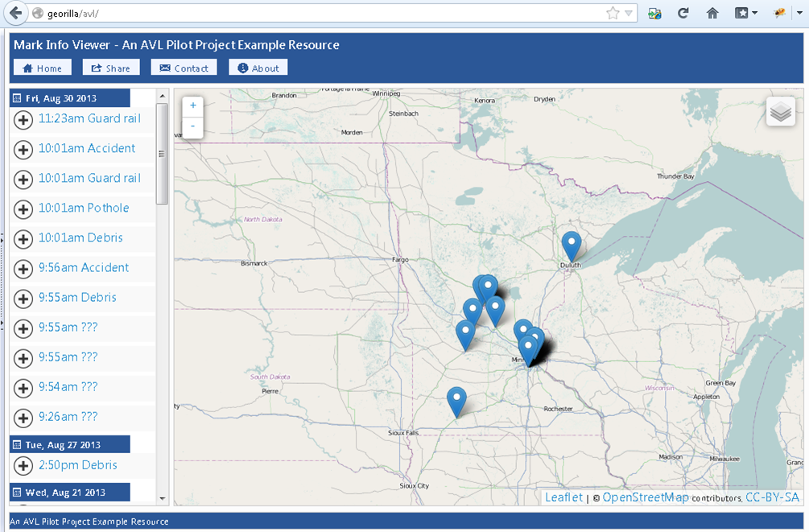Click the map zoom out minus button

click(192, 127)
